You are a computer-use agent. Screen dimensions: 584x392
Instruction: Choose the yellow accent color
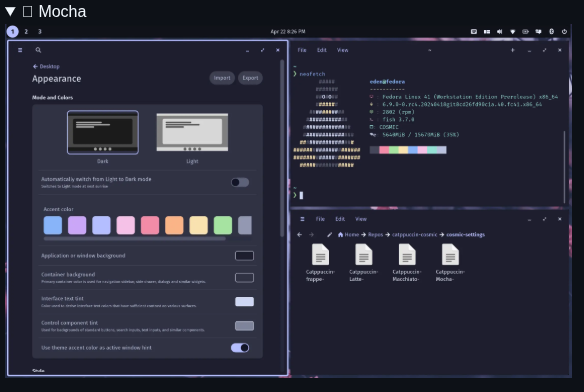pos(199,225)
